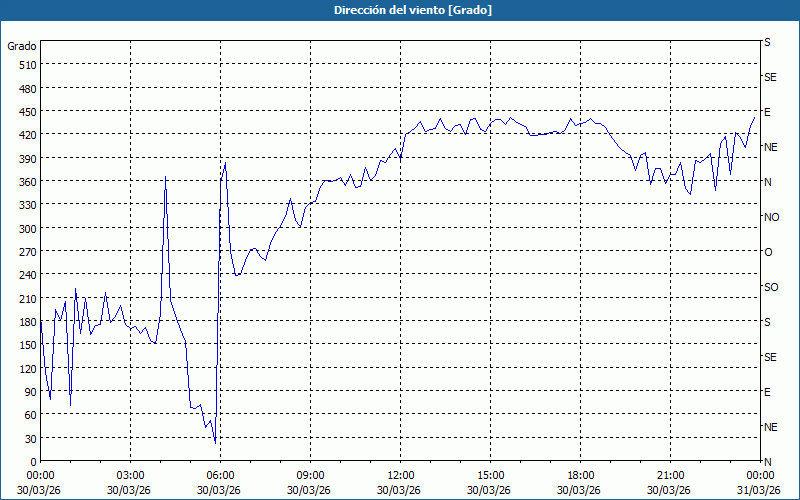Screen dimensions: 800x500
Task: Click the 31/03/26 date label
Action: click(x=757, y=489)
